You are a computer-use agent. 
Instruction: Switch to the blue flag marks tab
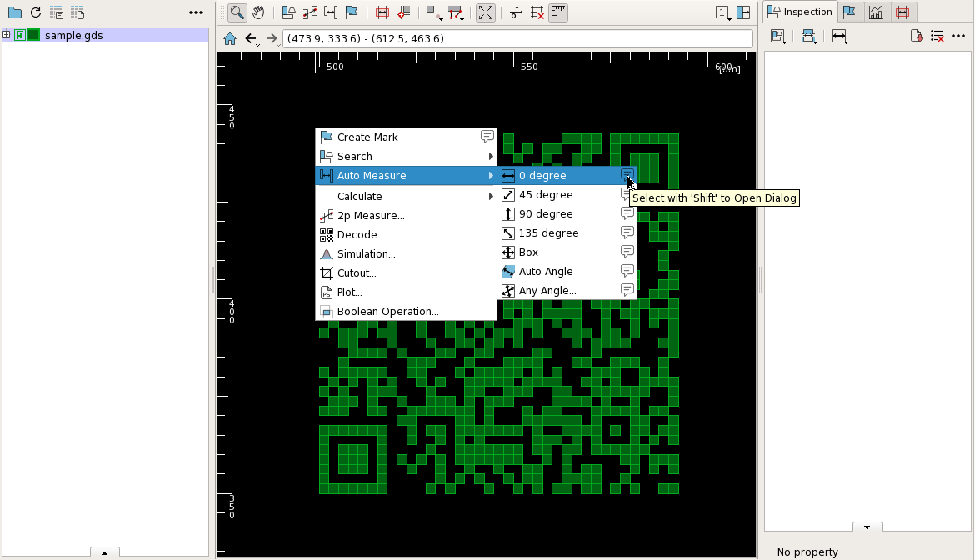(x=849, y=12)
